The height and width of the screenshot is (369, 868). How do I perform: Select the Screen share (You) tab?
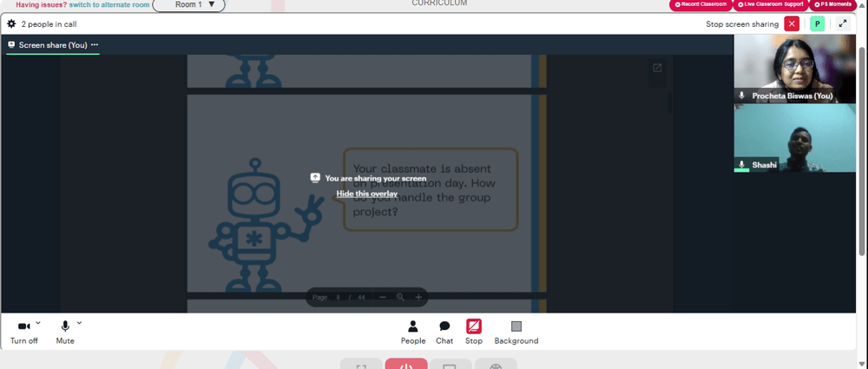pos(53,45)
